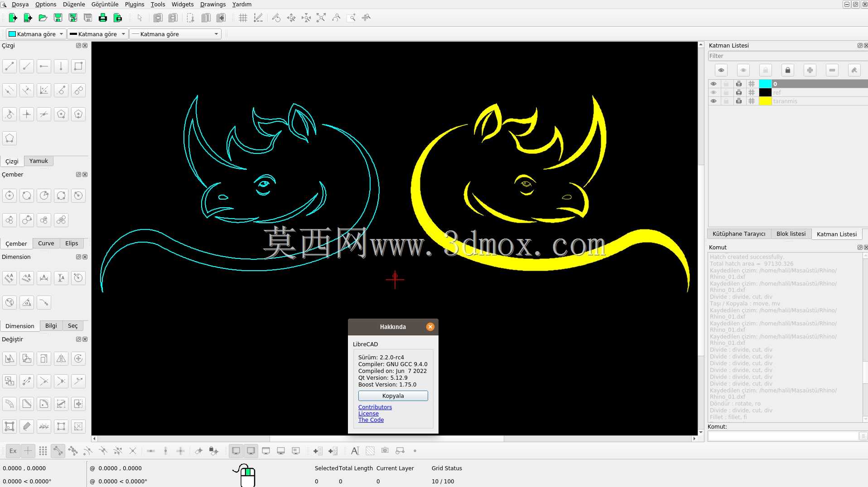
Task: Switch to Blok listesi tab
Action: 791,234
